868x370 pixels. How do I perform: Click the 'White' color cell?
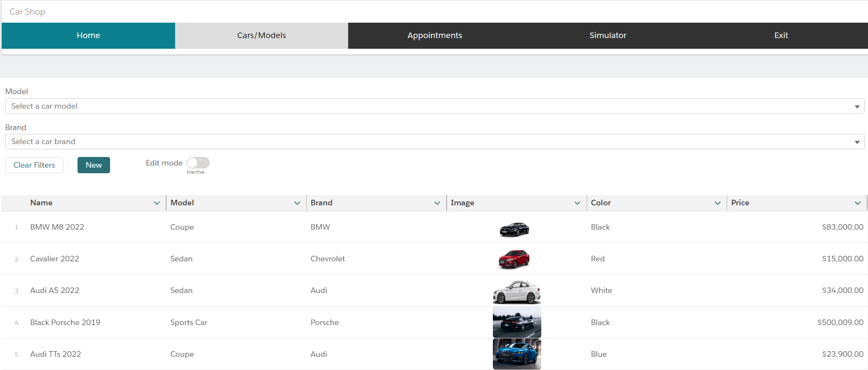tap(601, 290)
